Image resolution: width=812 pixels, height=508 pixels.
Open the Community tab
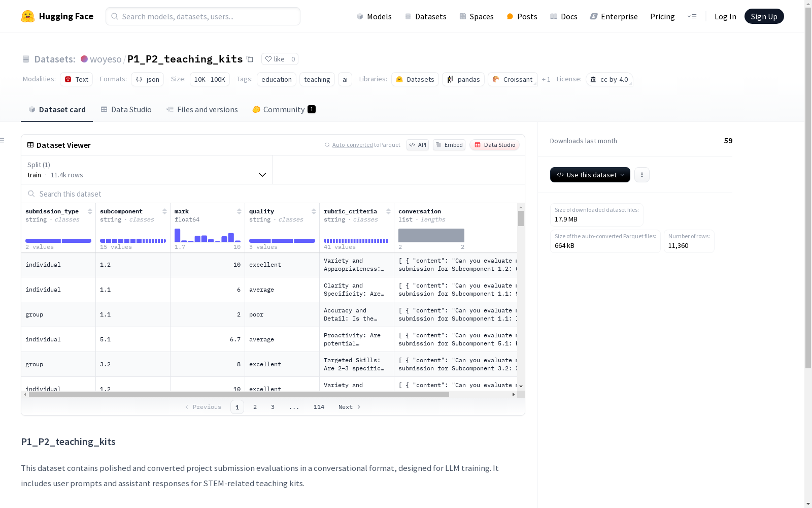[284, 109]
